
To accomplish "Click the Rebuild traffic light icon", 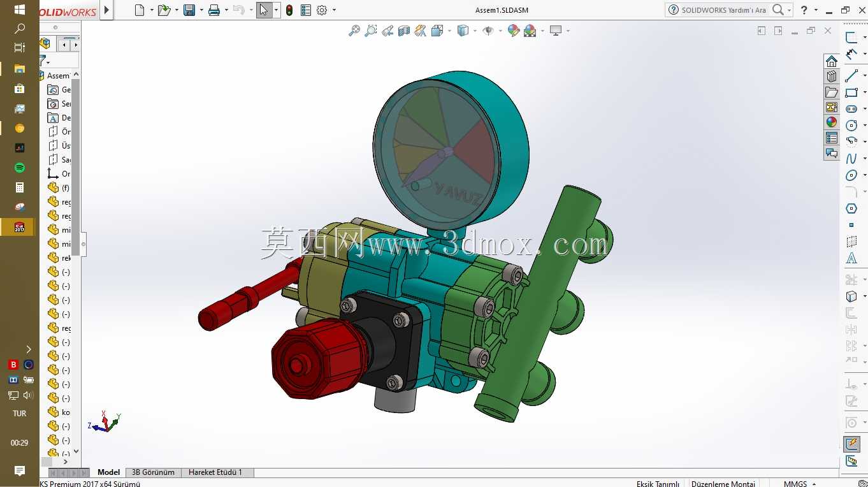I will pyautogui.click(x=289, y=10).
